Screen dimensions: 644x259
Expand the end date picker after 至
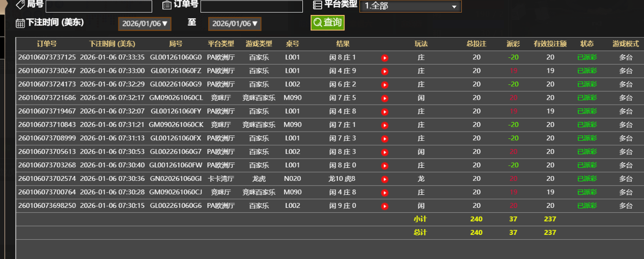coord(235,24)
